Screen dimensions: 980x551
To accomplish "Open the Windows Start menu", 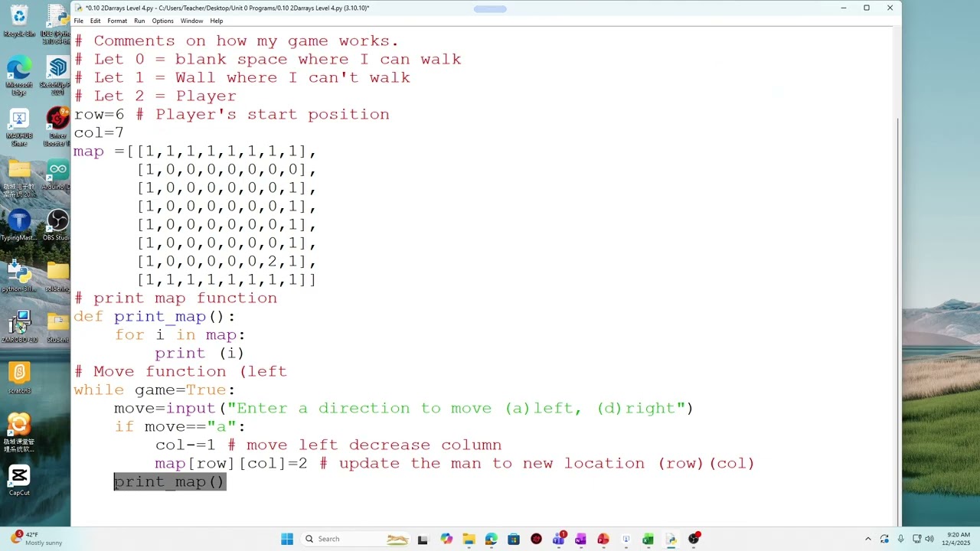I will pos(287,539).
